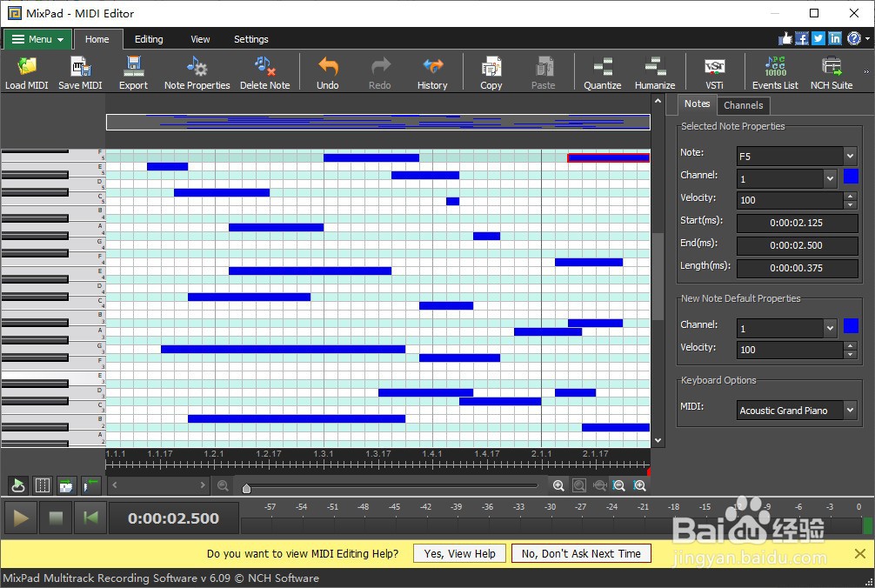Expand the Note dropdown showing F5
The height and width of the screenshot is (588, 875).
[850, 157]
